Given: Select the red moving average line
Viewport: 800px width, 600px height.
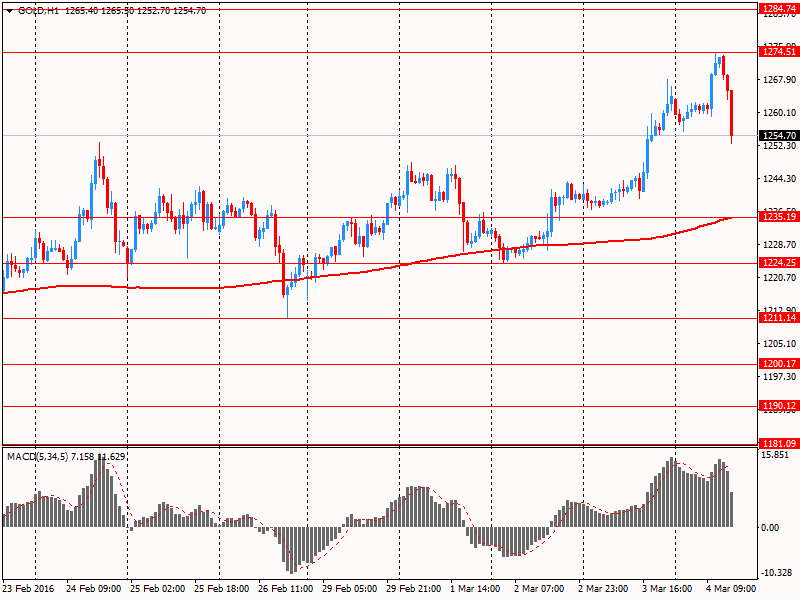Looking at the screenshot, I should (400, 265).
